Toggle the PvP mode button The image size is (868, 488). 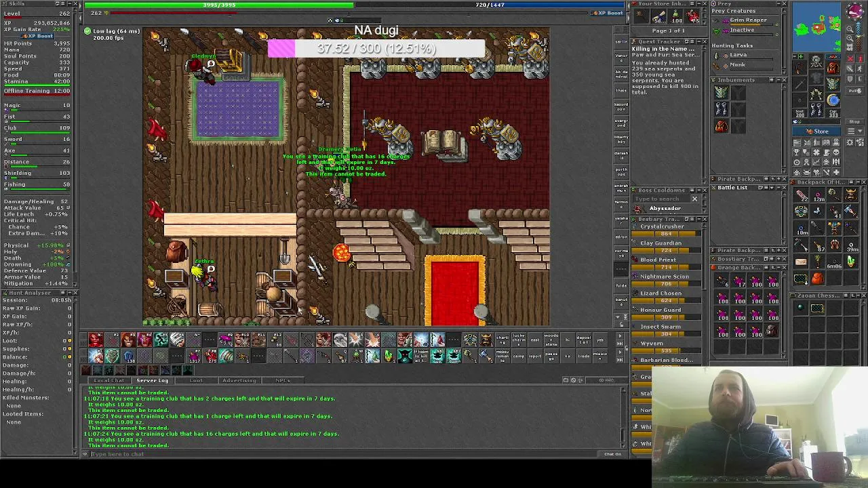(854, 90)
